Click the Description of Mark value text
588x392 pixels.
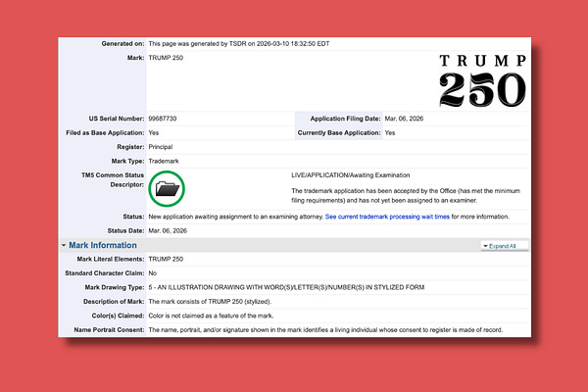(210, 302)
